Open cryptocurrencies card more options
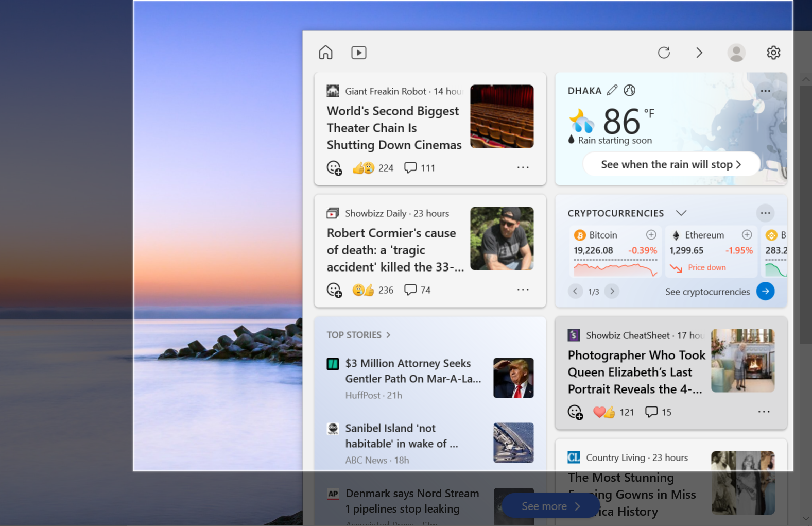 (x=765, y=213)
